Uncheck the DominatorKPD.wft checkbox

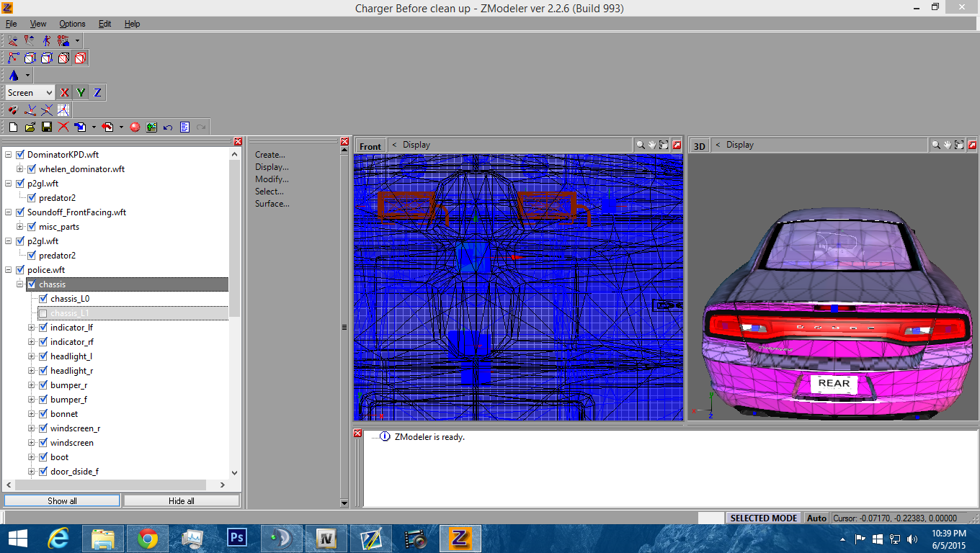[x=20, y=155]
